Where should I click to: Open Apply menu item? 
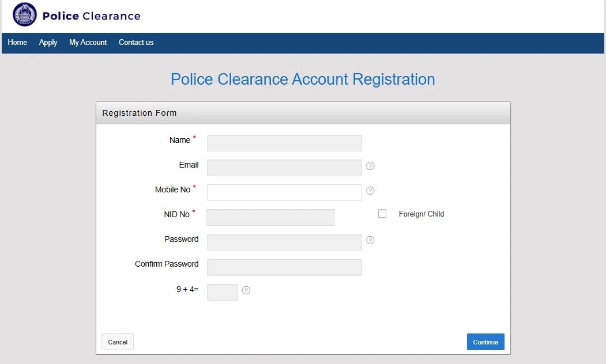[x=48, y=43]
